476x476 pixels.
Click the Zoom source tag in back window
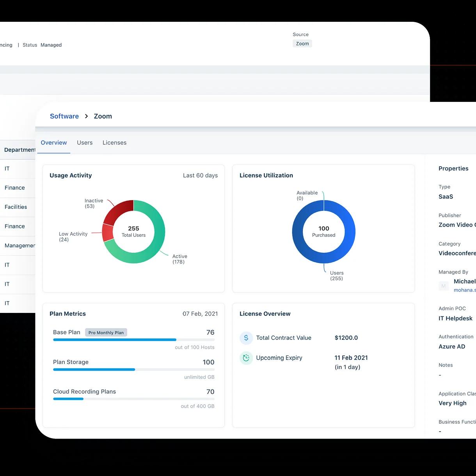(x=302, y=44)
